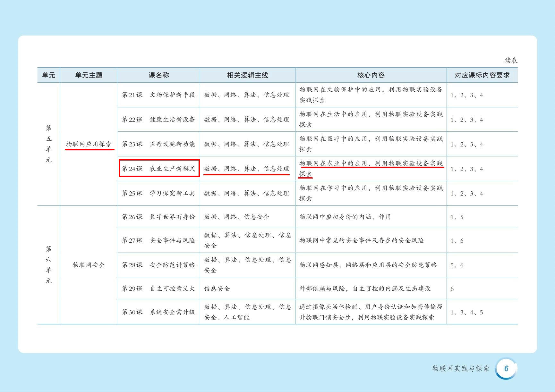Image resolution: width=555 pixels, height=392 pixels.
Task: Click logic line cell in 第28课 row
Action: tap(248, 265)
